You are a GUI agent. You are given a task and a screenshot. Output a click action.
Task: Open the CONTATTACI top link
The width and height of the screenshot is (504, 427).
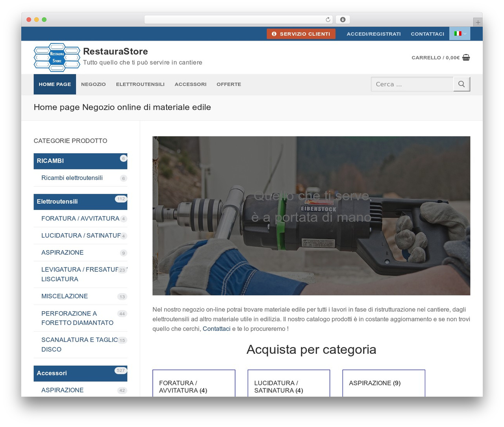428,34
